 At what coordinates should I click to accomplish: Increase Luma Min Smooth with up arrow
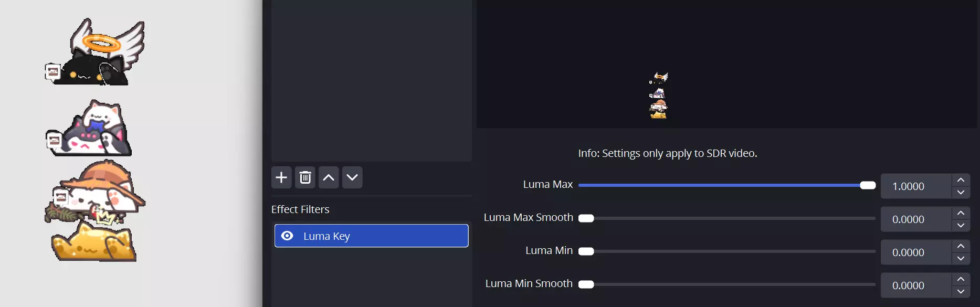click(961, 279)
